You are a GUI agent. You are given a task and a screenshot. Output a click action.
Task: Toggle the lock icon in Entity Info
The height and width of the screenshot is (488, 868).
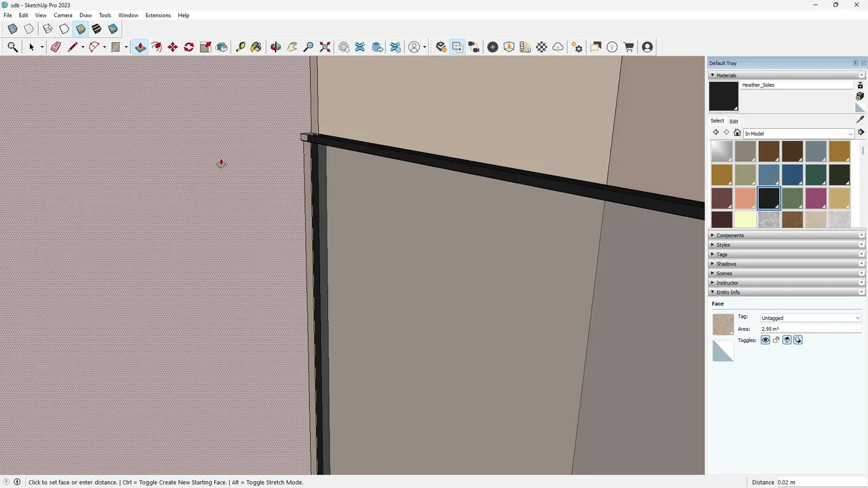coord(776,340)
